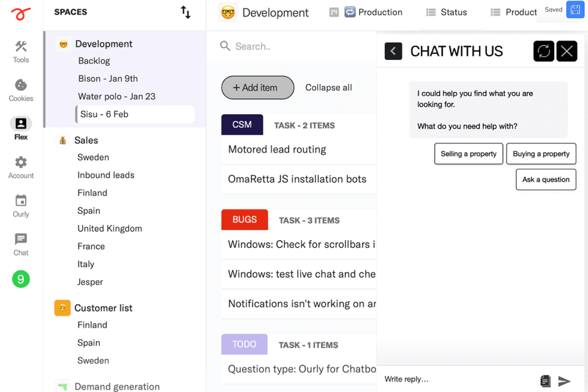Screen dimensions: 588x392
Task: Open Italy list
Action: pos(86,264)
